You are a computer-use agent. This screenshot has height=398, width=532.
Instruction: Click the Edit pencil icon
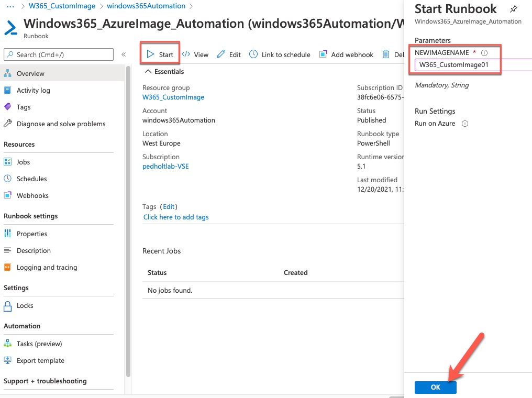[221, 54]
